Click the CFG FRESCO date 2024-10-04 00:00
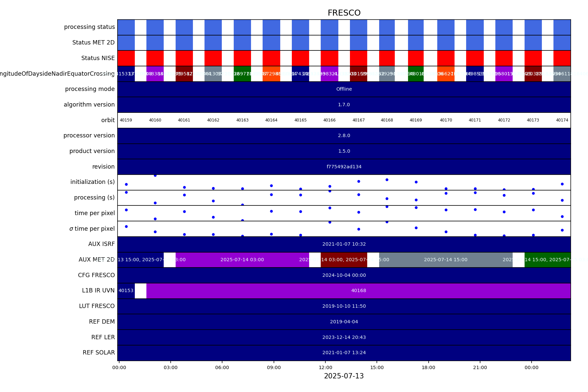Image resolution: width=588 pixels, height=392 pixels. point(344,275)
